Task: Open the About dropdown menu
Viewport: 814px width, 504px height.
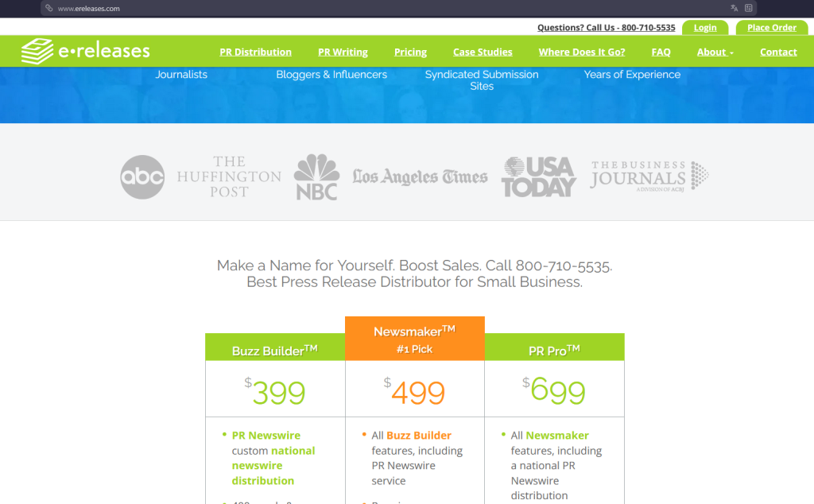Action: click(715, 52)
